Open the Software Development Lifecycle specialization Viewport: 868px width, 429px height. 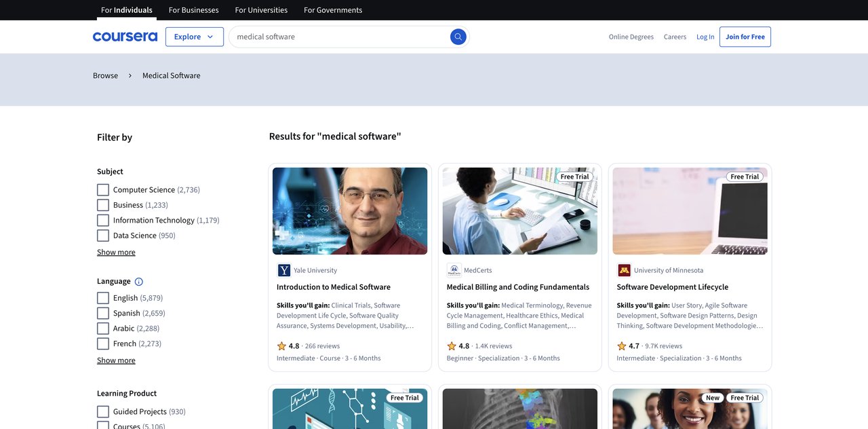click(x=673, y=287)
